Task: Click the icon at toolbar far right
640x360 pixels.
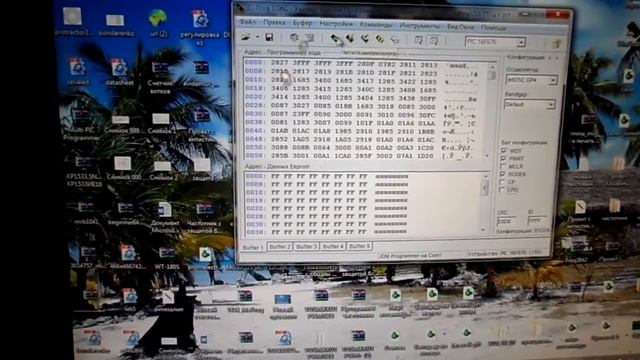Action: pos(557,43)
